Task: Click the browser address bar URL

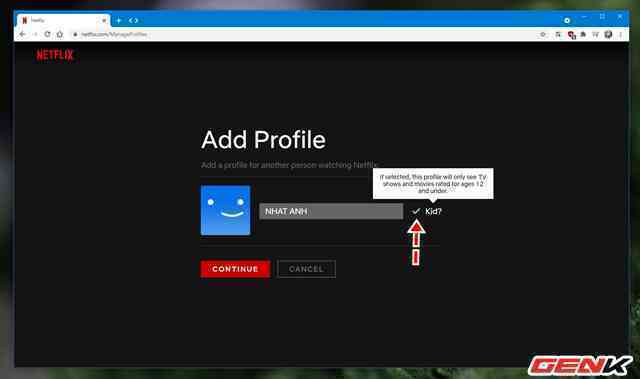Action: tap(114, 35)
